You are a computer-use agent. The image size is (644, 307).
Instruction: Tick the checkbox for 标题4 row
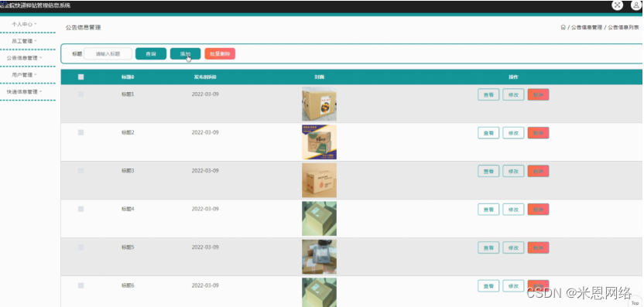pyautogui.click(x=81, y=209)
